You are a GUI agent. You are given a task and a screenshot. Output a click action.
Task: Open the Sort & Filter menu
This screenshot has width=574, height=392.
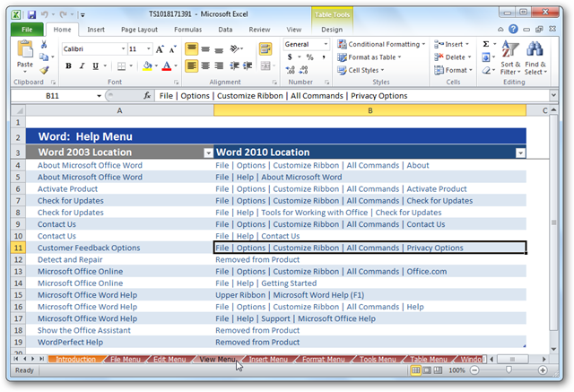pos(510,58)
